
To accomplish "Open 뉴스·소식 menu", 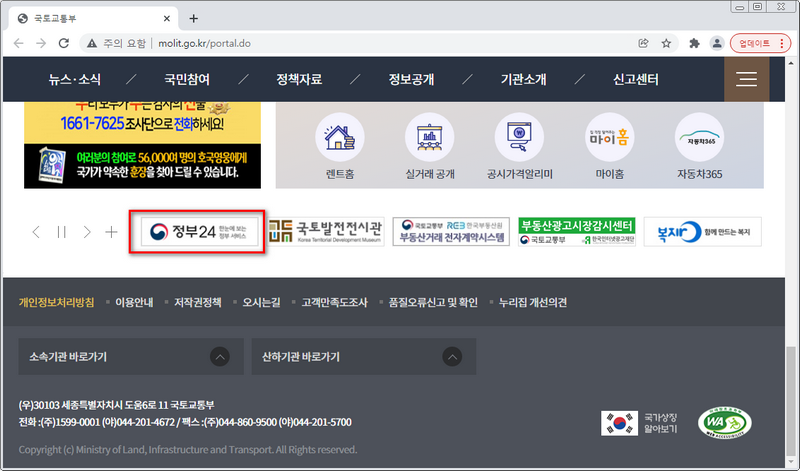I will (74, 79).
